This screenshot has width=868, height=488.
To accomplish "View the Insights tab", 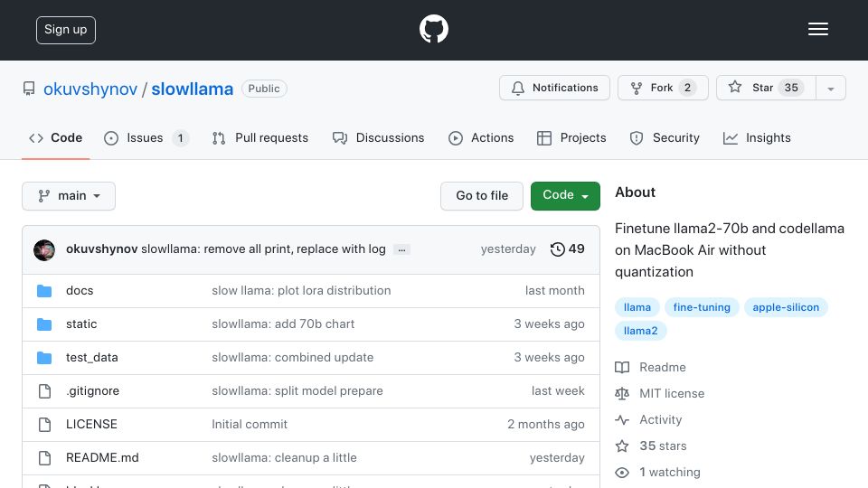I will pos(757,137).
